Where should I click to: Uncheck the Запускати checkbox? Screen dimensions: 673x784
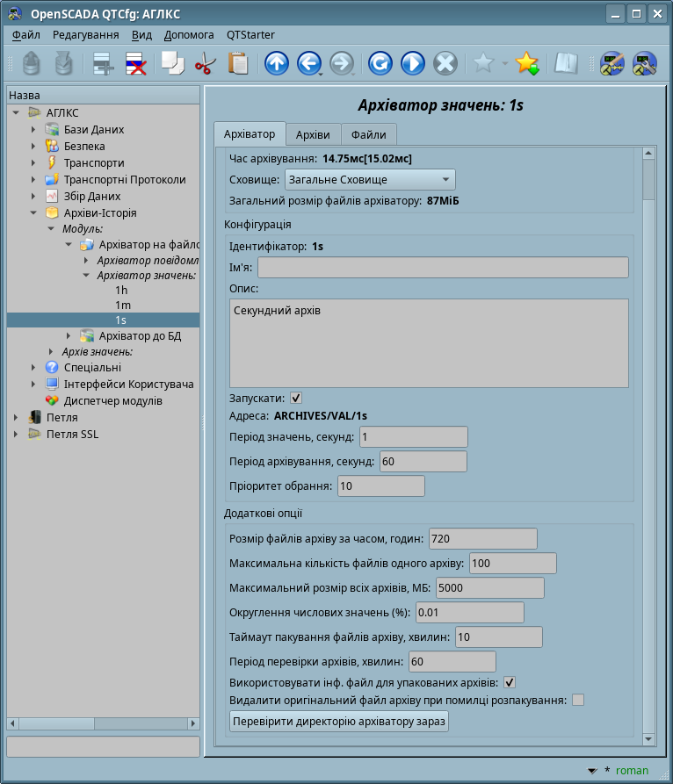296,398
